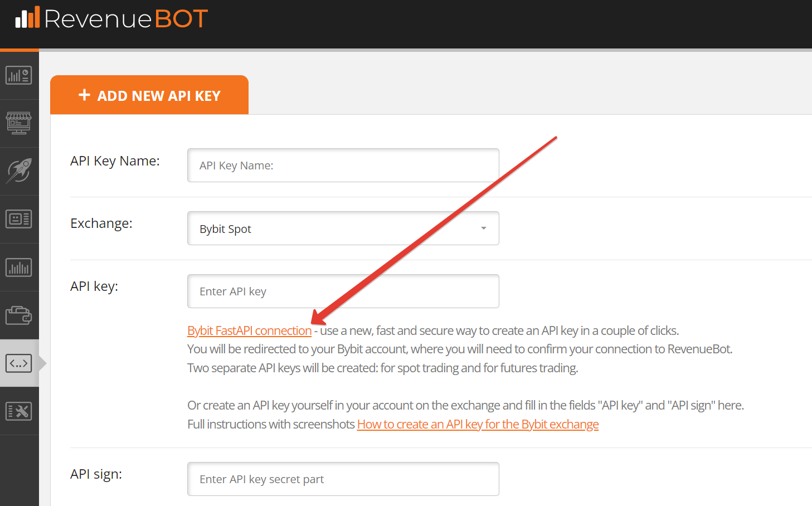Follow the Bybit FastAPI connection link

249,330
